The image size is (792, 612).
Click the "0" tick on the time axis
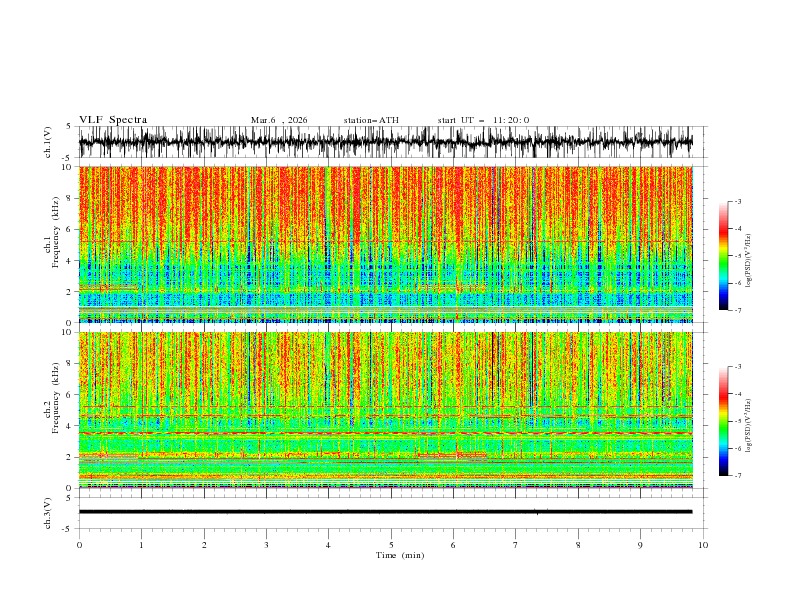(x=79, y=545)
